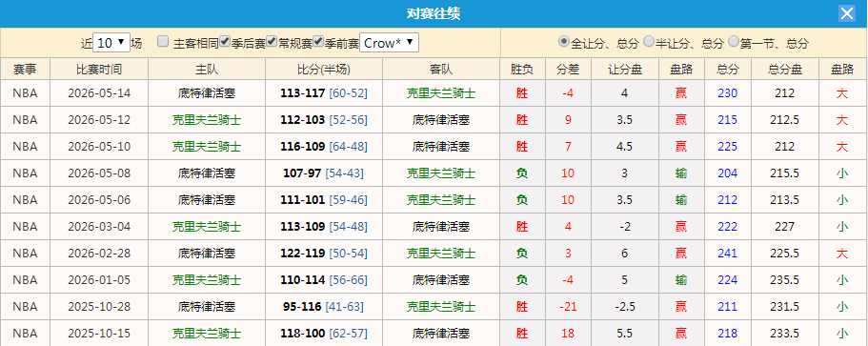The height and width of the screenshot is (346, 868).
Task: Open the 107-97 score on 2026-05-08
Action: pos(302,173)
